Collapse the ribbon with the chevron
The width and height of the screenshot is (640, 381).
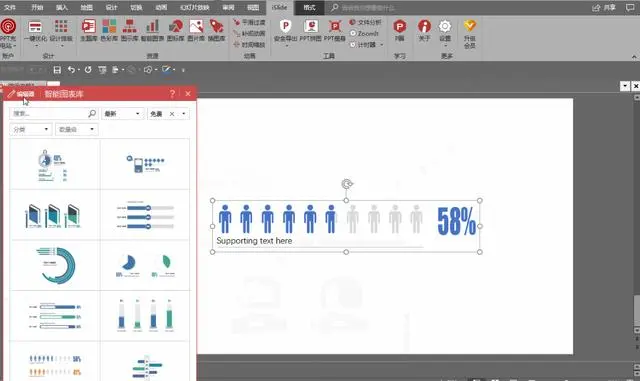pyautogui.click(x=634, y=57)
